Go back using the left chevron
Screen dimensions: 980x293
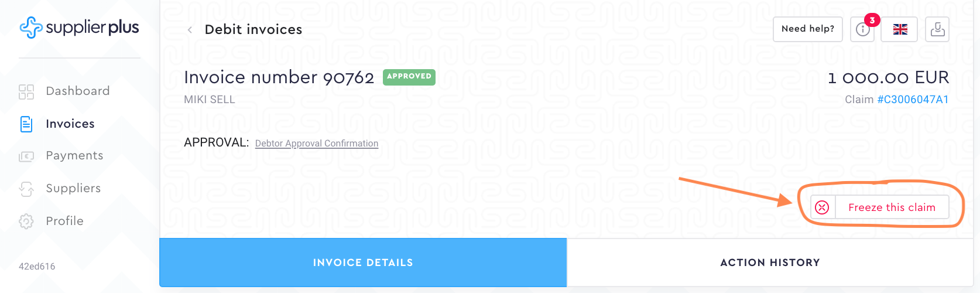tap(190, 30)
